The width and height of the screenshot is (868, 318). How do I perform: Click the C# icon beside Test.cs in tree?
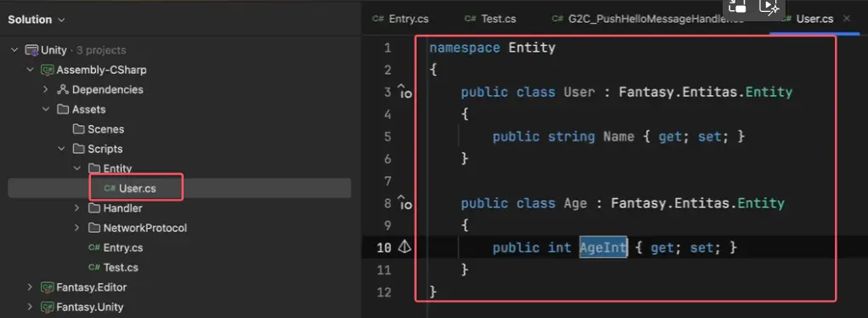pyautogui.click(x=94, y=268)
